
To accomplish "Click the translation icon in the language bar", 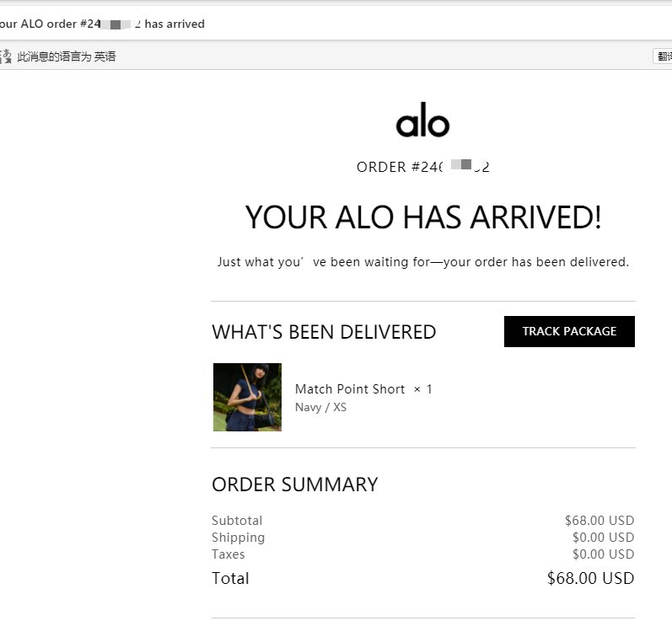I will (x=8, y=56).
